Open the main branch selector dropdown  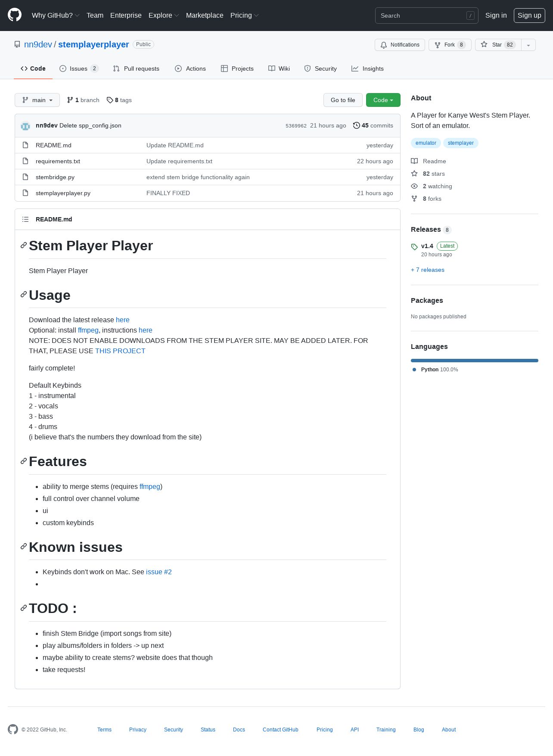tap(37, 100)
